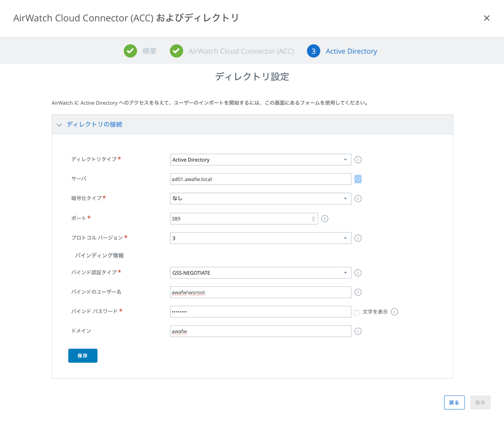Click バインドのユーザー名 field with awafw\wsroot
This screenshot has width=504, height=423.
coord(261,292)
